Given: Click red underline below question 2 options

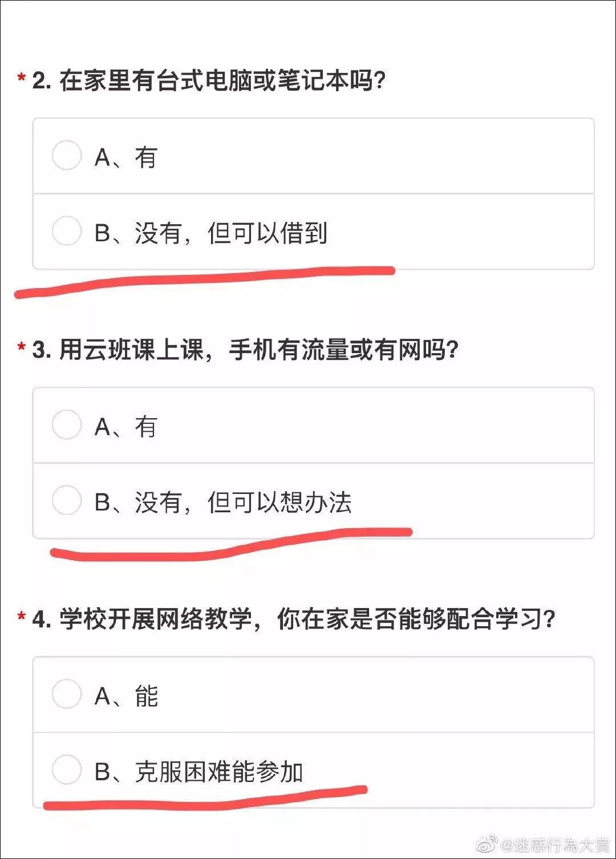Looking at the screenshot, I should click(x=205, y=279).
